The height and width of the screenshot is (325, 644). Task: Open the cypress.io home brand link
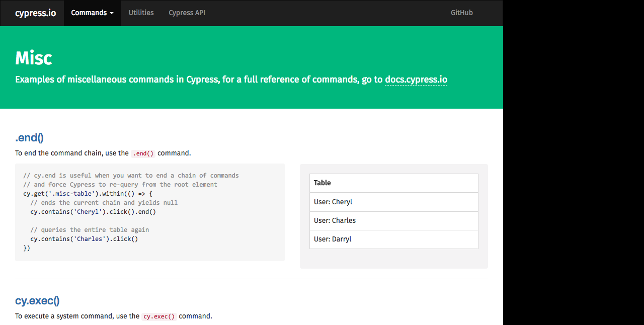coord(36,13)
